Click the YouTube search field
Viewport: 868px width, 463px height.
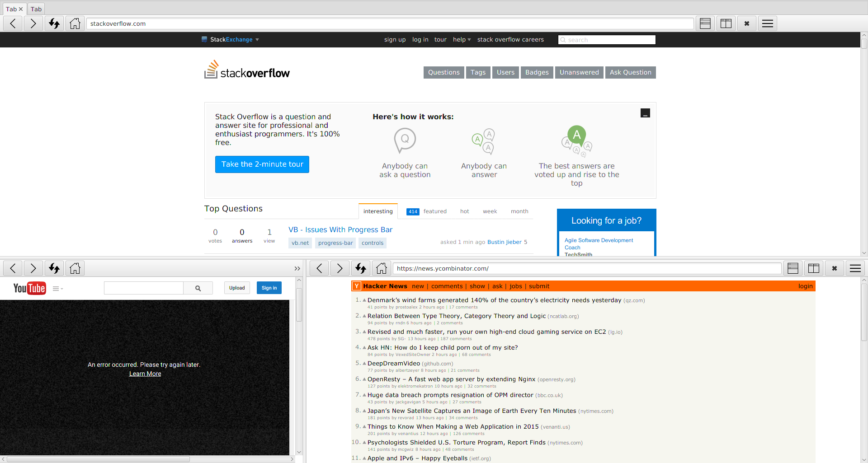(x=144, y=288)
